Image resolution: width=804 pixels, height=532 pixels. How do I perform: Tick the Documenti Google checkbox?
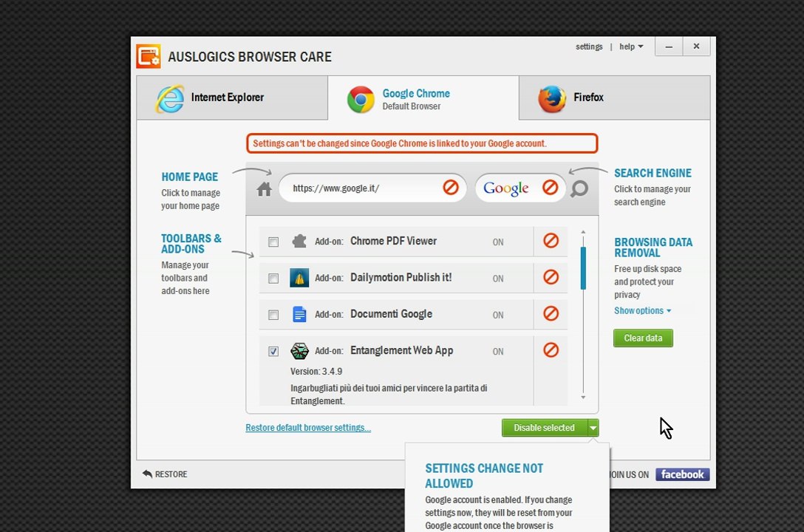(273, 315)
